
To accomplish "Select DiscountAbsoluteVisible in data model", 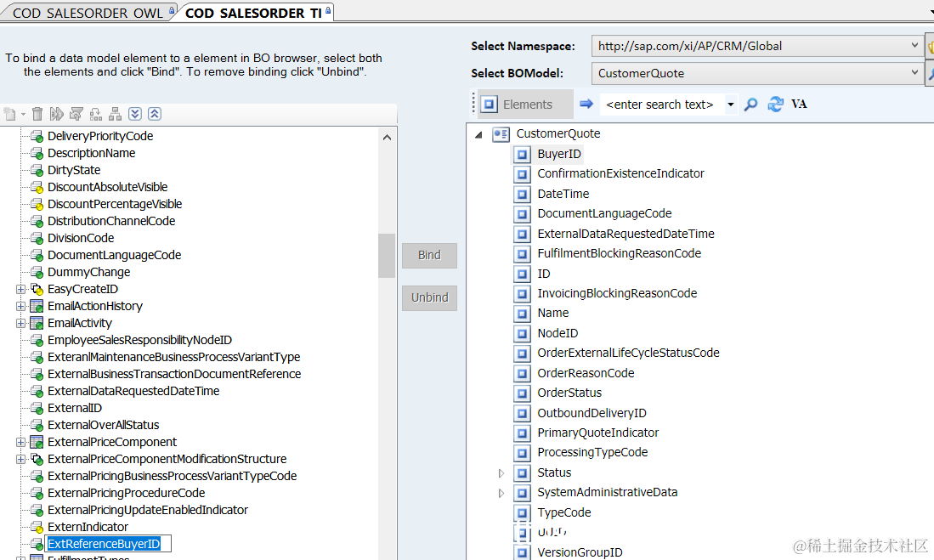I will click(107, 187).
